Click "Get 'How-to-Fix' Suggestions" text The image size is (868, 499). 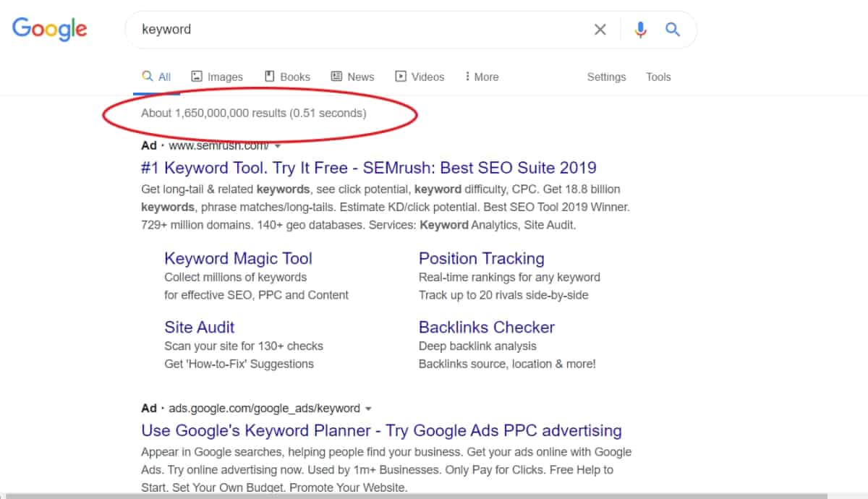[239, 364]
